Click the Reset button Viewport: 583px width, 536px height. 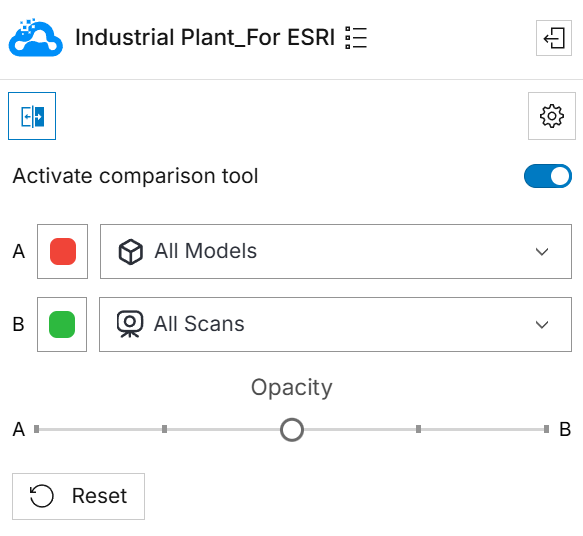pos(78,496)
